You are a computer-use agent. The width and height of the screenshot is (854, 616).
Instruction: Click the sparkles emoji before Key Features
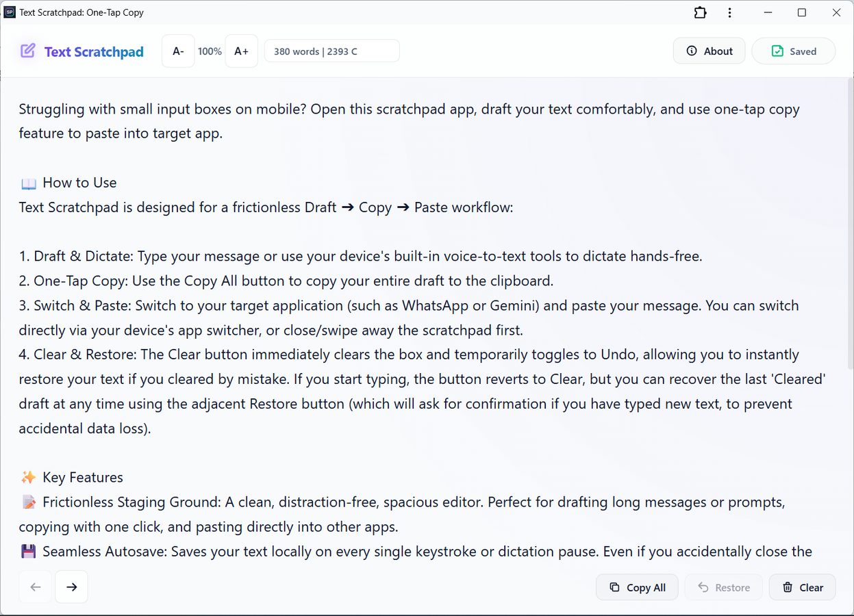pos(28,478)
